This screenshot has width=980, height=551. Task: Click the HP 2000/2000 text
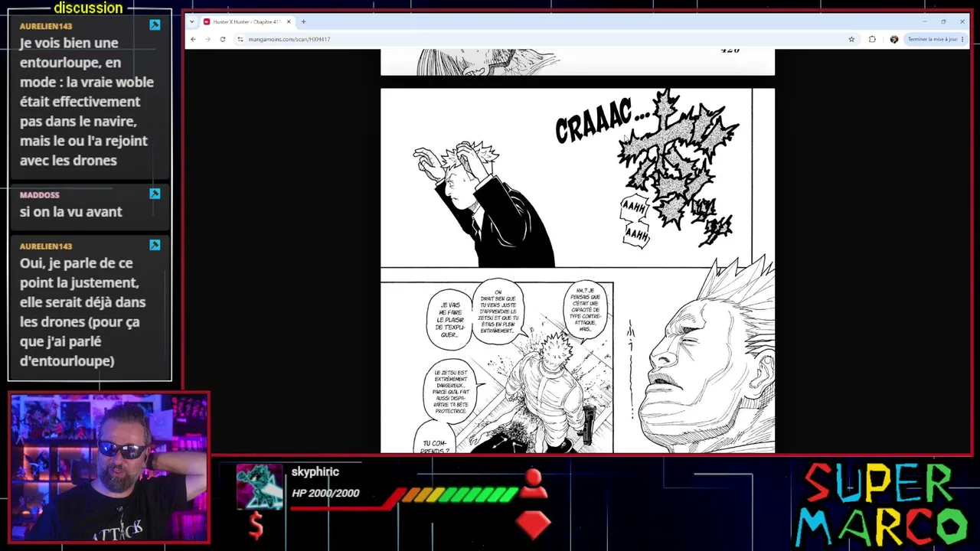tap(325, 493)
